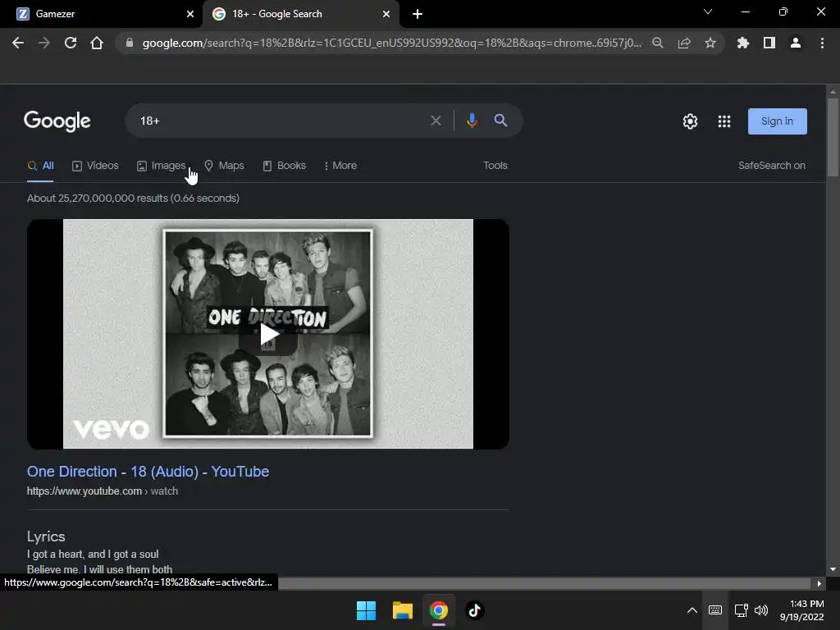Click the horizontal scroll right arrow
This screenshot has height=630, width=840.
(x=819, y=583)
